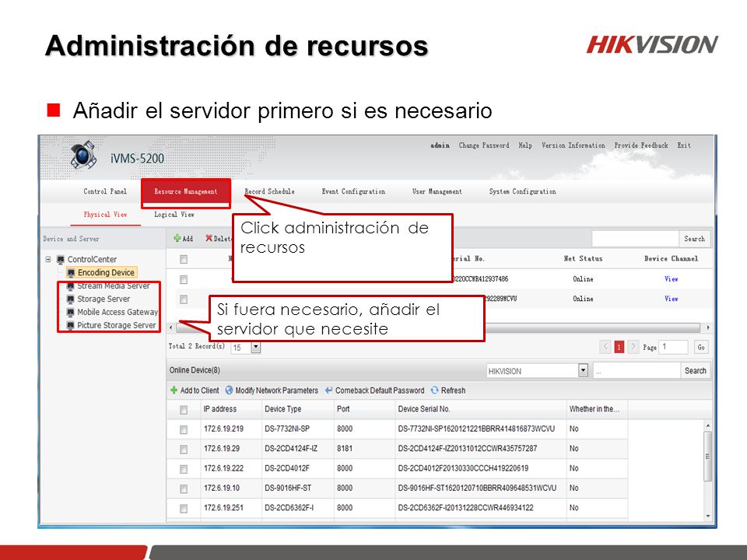Click the iVMS-5200 camera logo icon
The width and height of the screenshot is (747, 560).
(83, 155)
